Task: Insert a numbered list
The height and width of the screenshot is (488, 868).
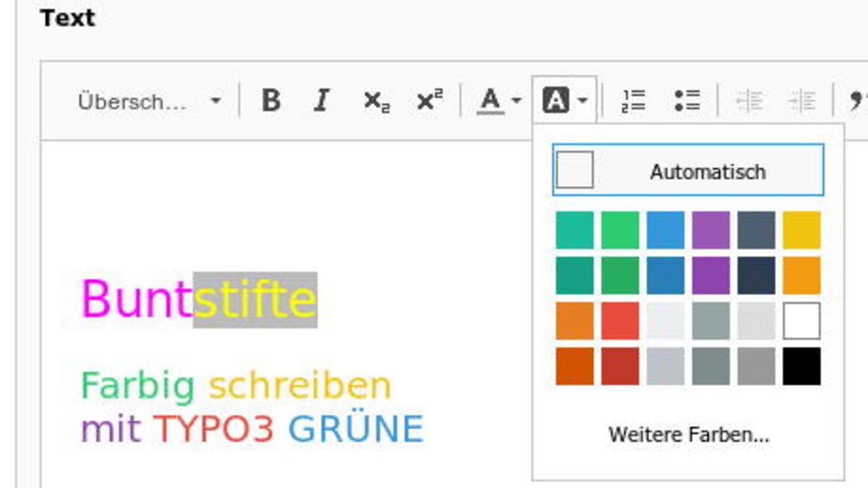Action: click(x=634, y=100)
